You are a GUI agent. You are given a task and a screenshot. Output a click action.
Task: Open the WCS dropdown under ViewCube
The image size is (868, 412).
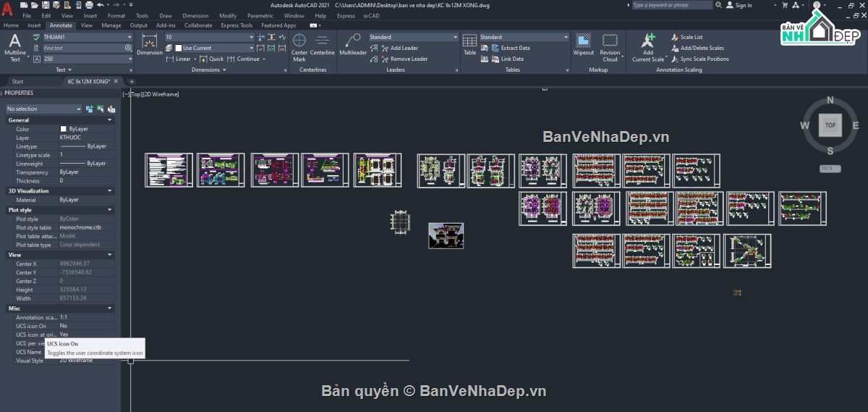tap(830, 168)
